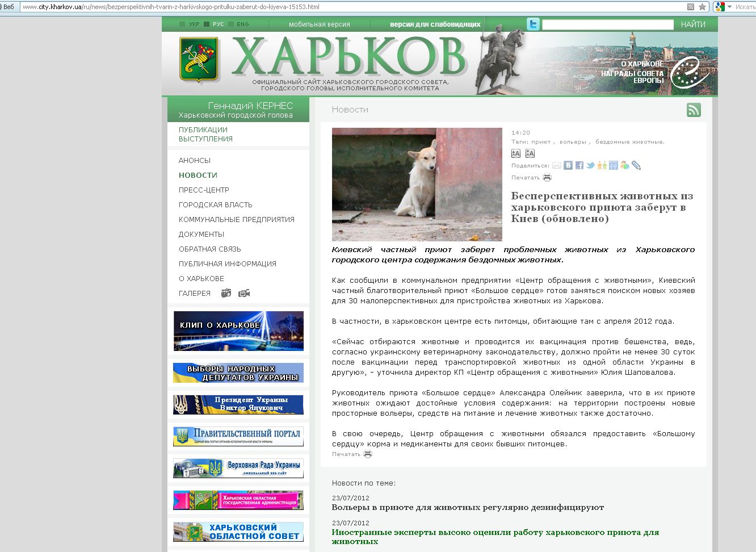756x552 pixels.
Task: Increase article font size icon
Action: pyautogui.click(x=516, y=153)
